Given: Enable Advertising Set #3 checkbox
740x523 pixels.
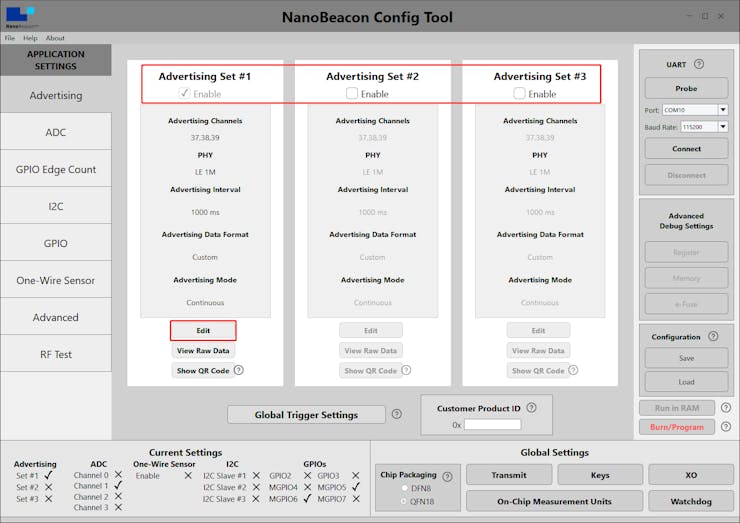Looking at the screenshot, I should pos(519,93).
